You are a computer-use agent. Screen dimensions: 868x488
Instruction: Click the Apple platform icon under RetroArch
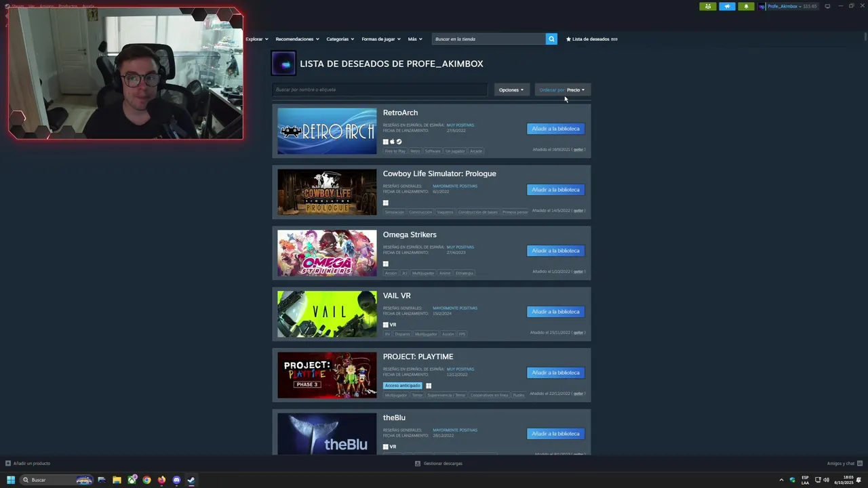[392, 142]
